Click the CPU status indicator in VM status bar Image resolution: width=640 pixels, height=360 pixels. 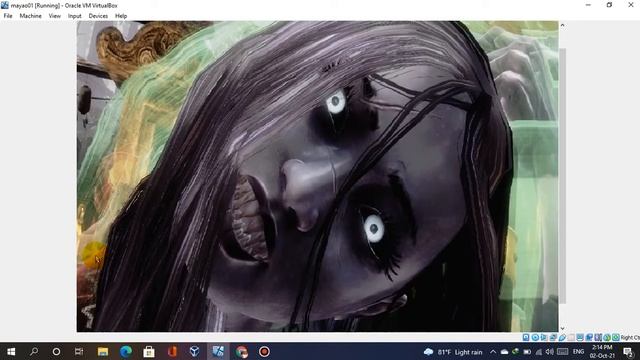tap(598, 337)
